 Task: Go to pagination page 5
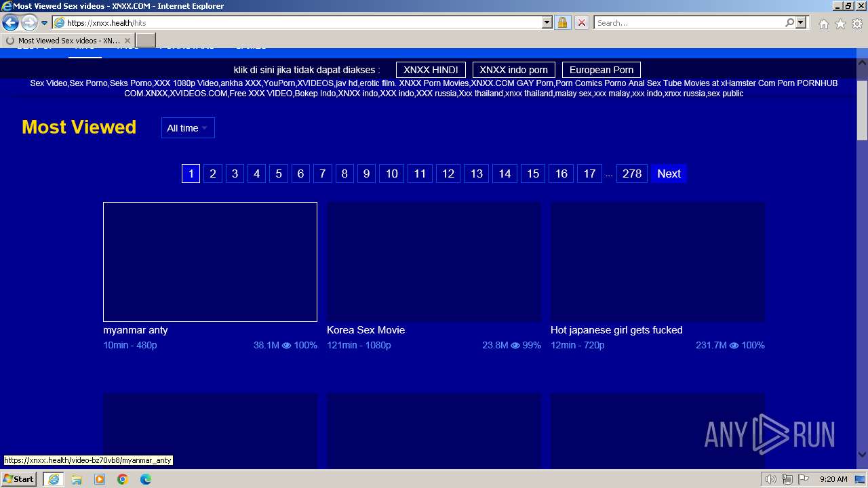(x=279, y=174)
